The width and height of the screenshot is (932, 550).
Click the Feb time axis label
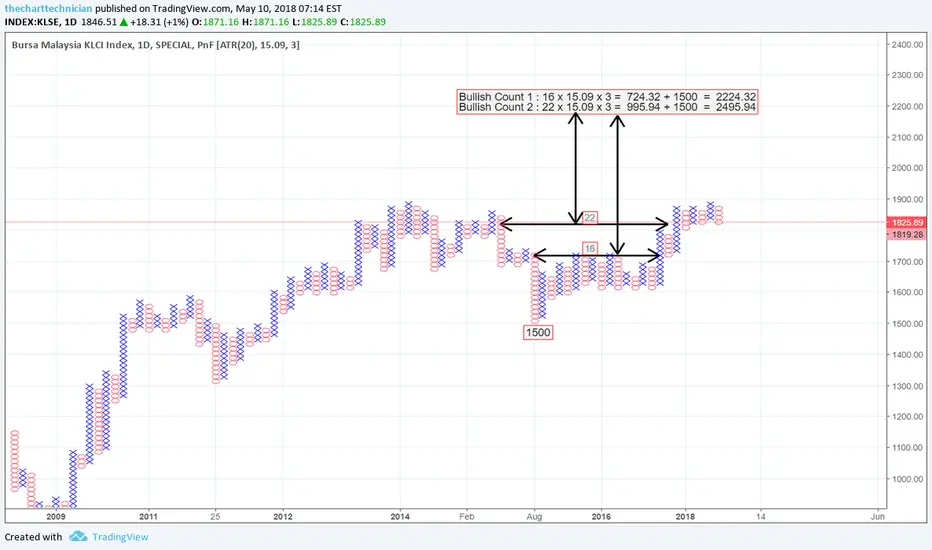467,517
